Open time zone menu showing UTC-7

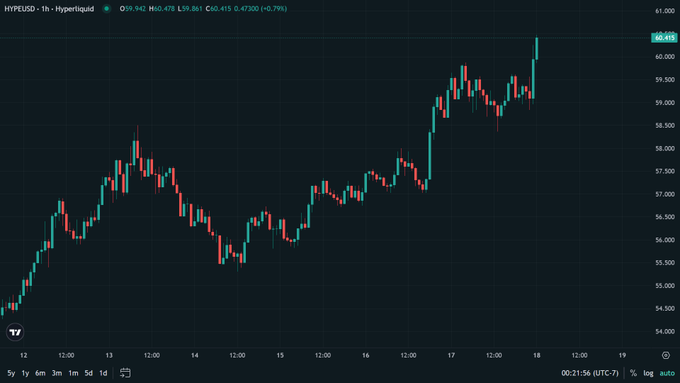point(590,373)
